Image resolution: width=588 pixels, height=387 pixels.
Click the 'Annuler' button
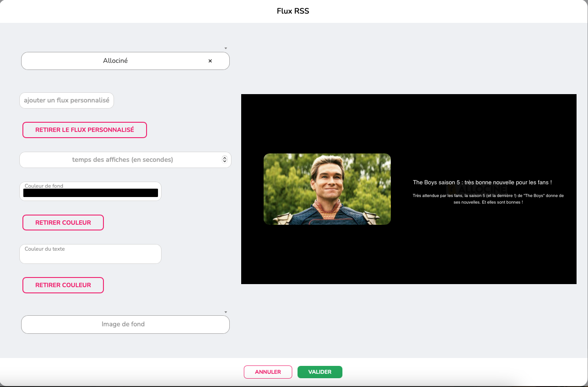point(268,372)
